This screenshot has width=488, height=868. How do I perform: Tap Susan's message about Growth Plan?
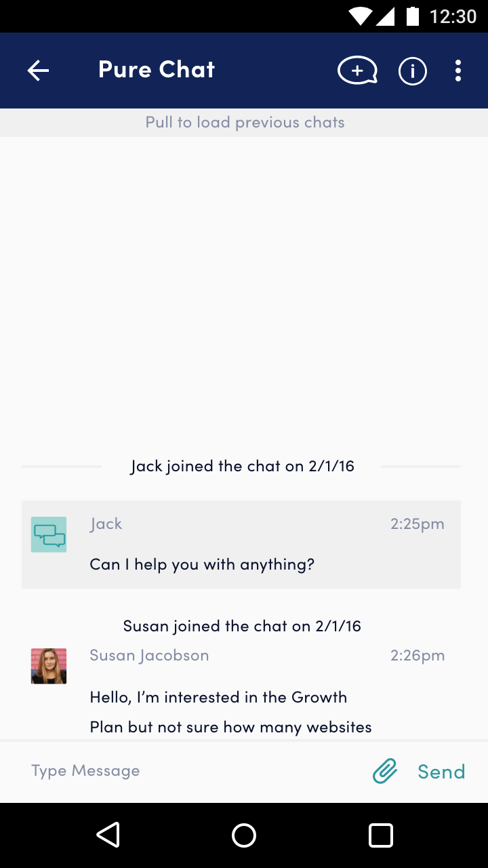pyautogui.click(x=230, y=712)
